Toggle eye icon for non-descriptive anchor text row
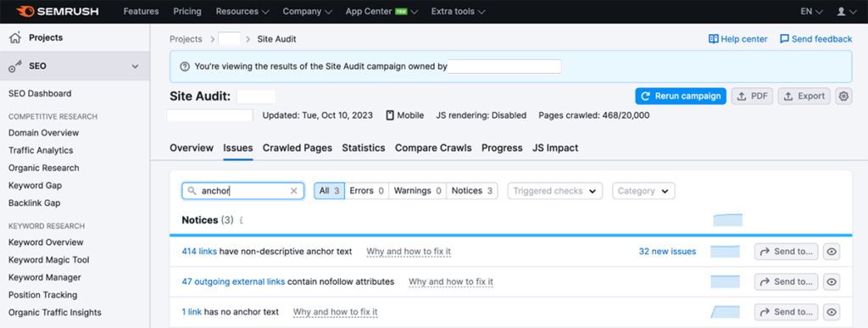Image resolution: width=868 pixels, height=328 pixels. click(831, 252)
